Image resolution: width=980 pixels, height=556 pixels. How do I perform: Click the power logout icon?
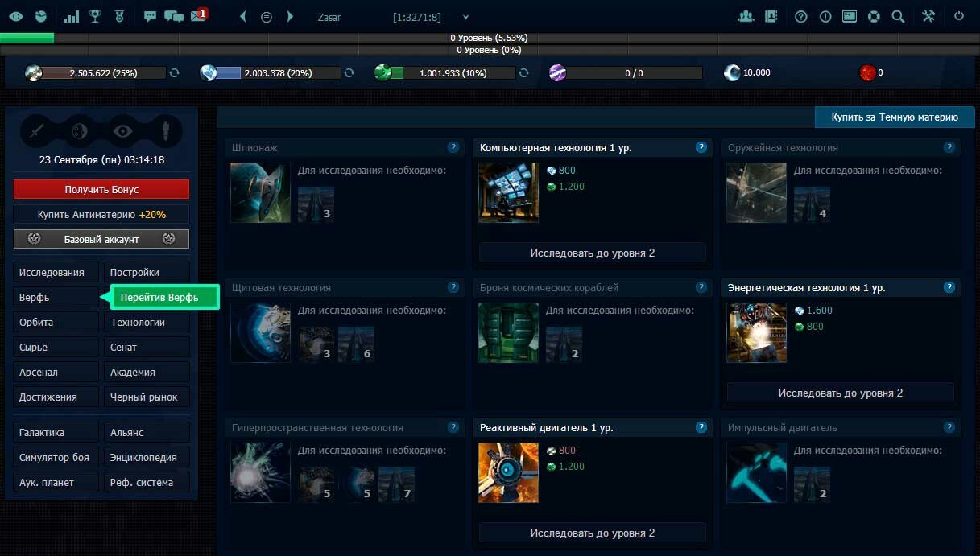[958, 16]
